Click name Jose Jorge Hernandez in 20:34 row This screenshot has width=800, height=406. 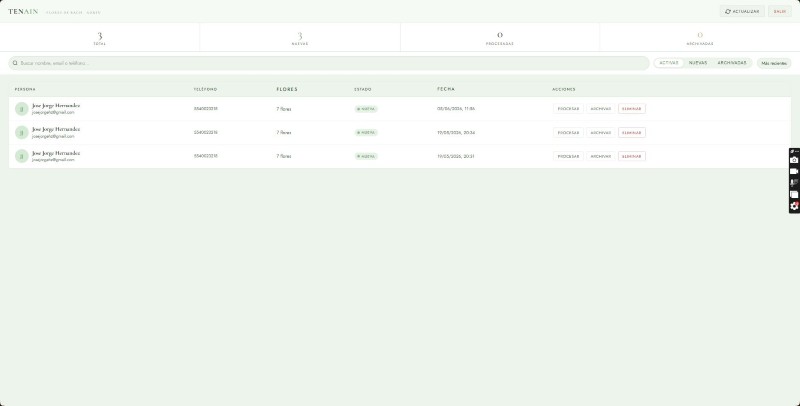coord(56,129)
